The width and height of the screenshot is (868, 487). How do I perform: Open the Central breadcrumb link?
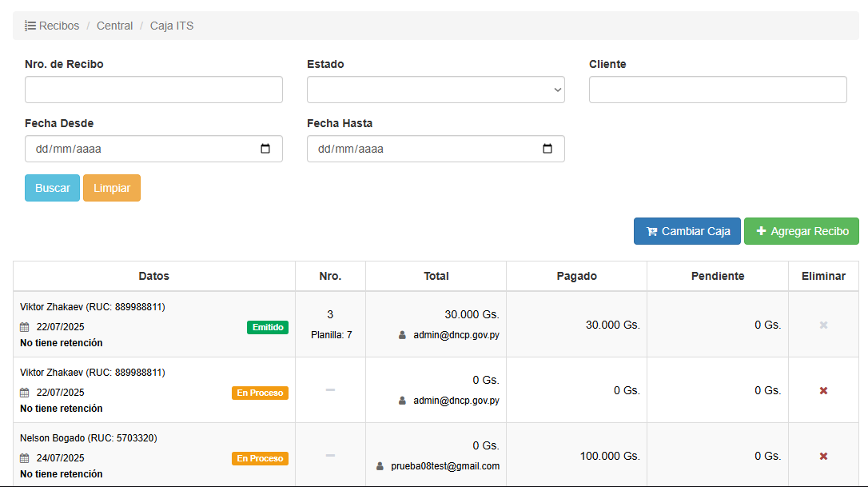point(114,26)
